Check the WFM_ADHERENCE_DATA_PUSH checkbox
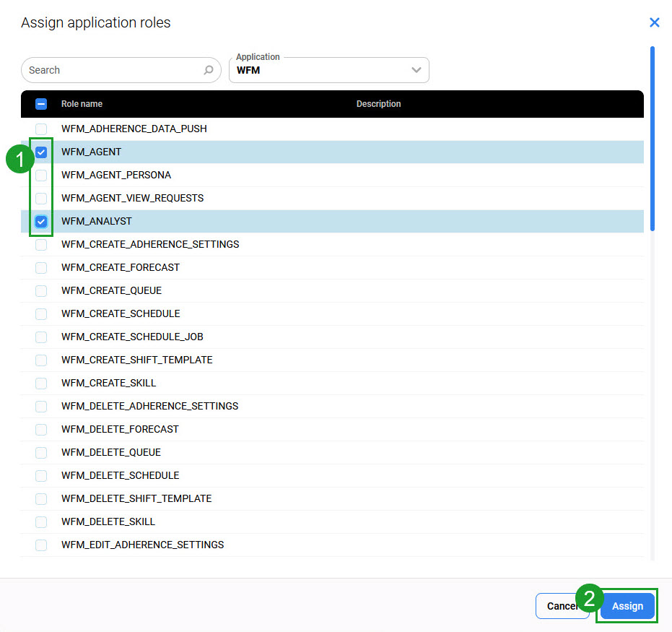Viewport: 672px width, 632px height. [41, 129]
